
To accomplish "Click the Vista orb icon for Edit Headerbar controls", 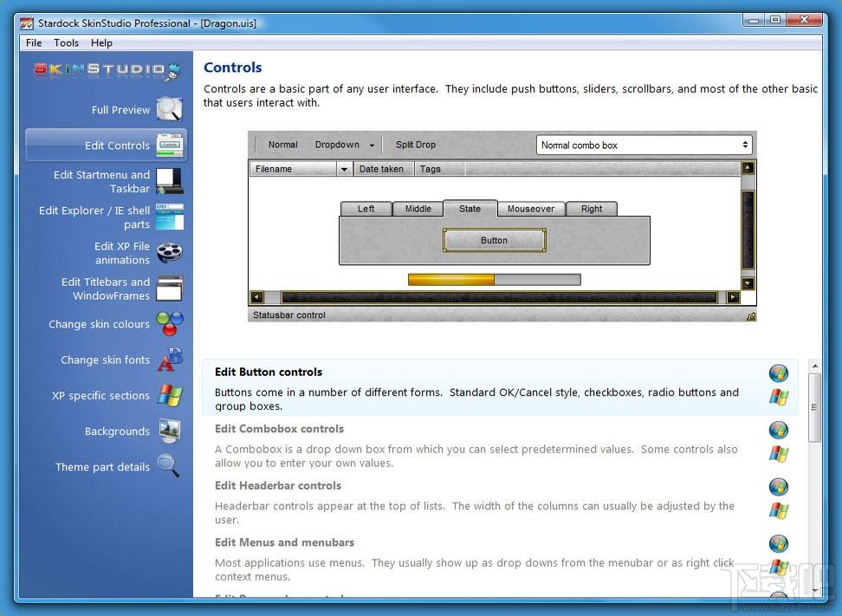I will pos(779,487).
